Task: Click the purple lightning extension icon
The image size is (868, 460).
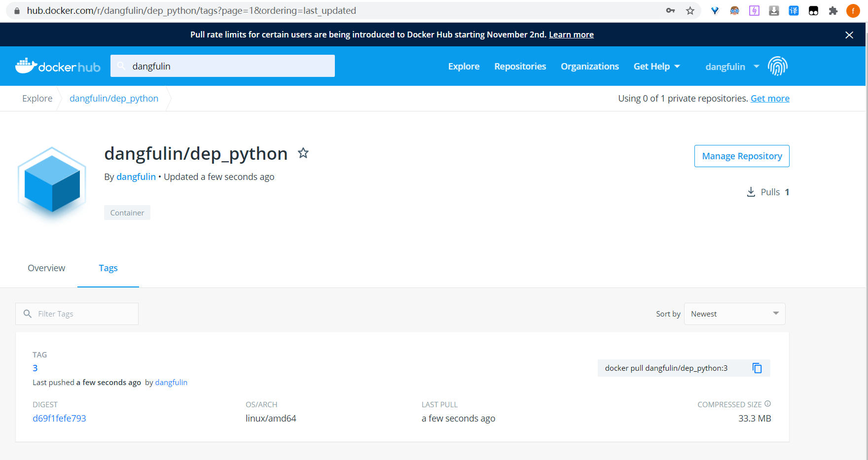Action: point(754,11)
